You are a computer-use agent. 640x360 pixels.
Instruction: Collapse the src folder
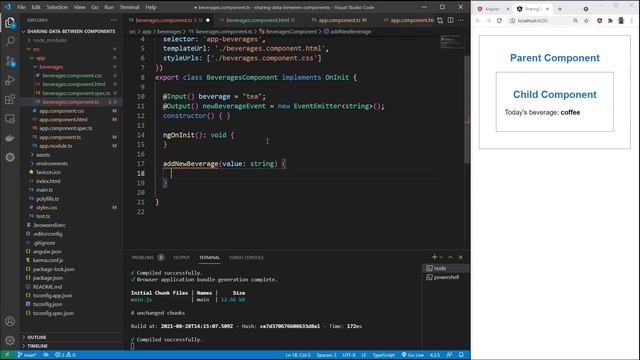[x=36, y=49]
